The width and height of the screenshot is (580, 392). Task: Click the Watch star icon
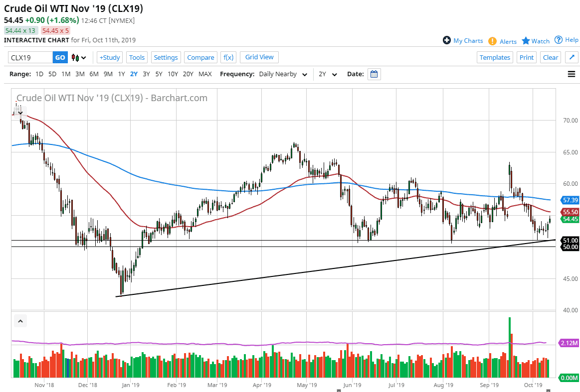(x=526, y=41)
